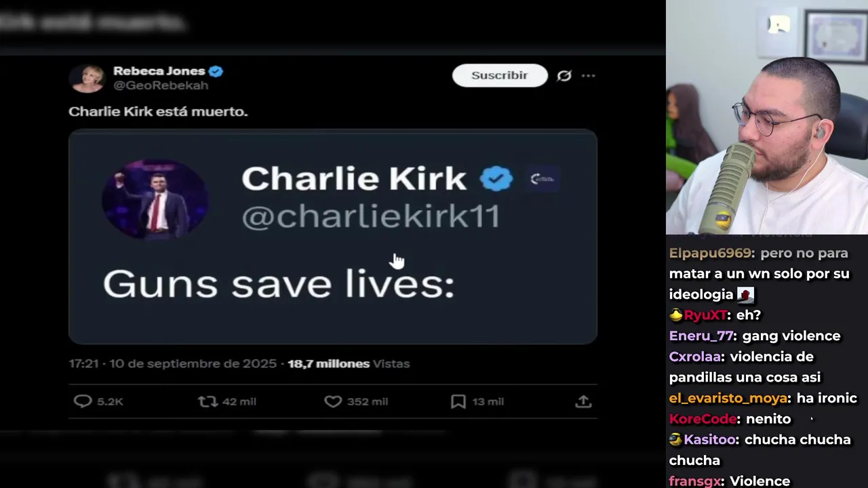Click the streamer webcam overlay
The height and width of the screenshot is (488, 868).
point(767,117)
